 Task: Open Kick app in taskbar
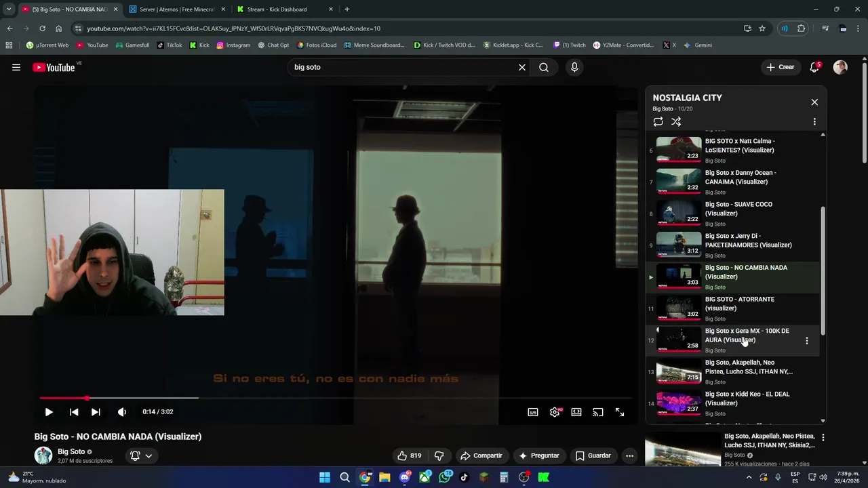point(544,477)
